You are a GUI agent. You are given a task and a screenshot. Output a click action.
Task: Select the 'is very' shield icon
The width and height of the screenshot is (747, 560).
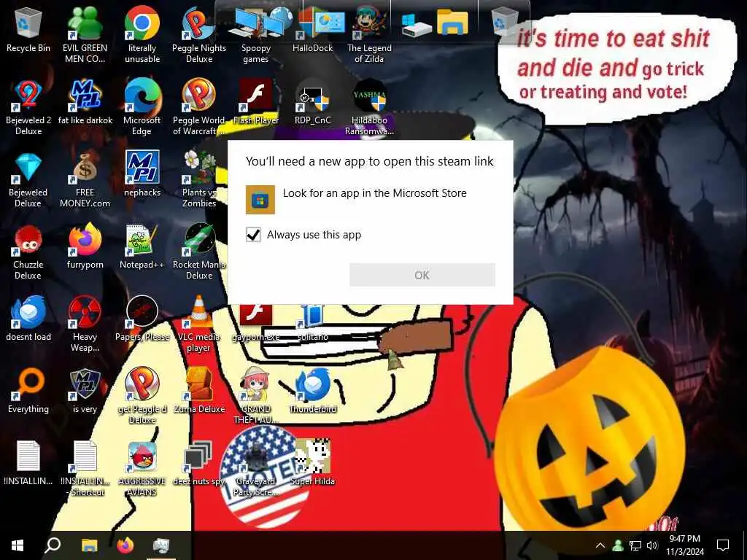pyautogui.click(x=85, y=384)
